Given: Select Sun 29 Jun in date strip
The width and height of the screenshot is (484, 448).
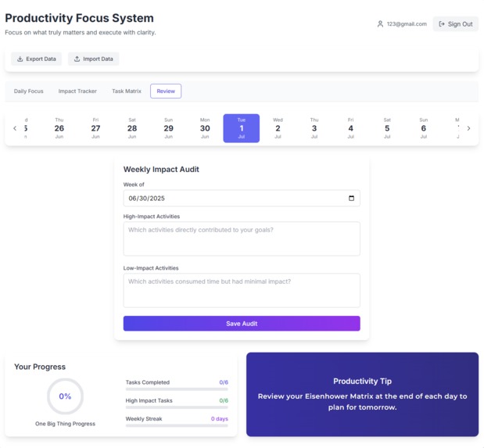Looking at the screenshot, I should click(169, 128).
